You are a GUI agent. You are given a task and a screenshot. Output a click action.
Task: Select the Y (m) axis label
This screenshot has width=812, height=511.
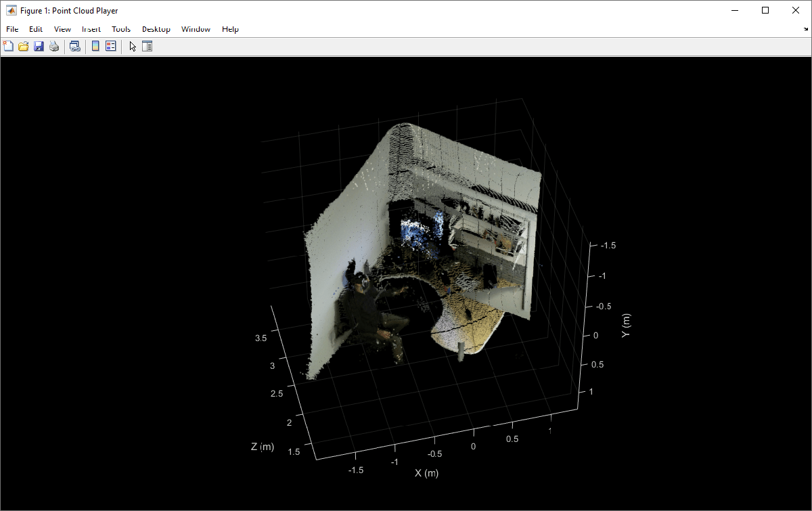coord(626,325)
